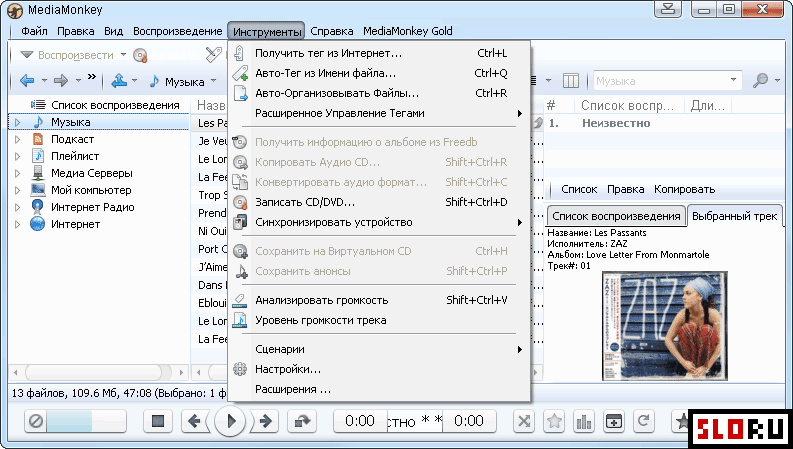
Task: Click the Анализировать громкость icon
Action: [x=240, y=300]
